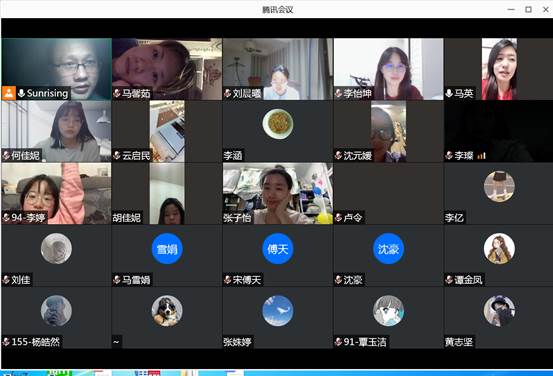Click the name label 李涵

point(233,156)
